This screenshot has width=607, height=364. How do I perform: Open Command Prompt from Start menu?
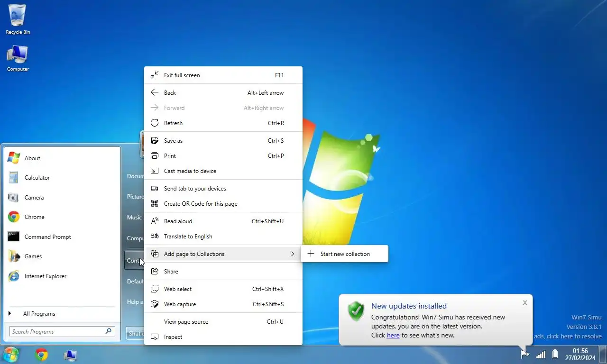click(x=62, y=237)
